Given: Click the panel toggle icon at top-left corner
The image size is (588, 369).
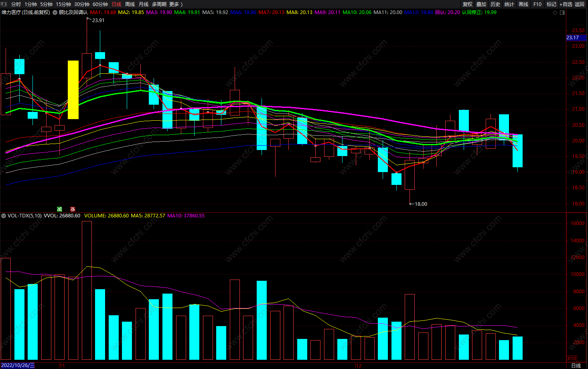Looking at the screenshot, I should 4,4.
